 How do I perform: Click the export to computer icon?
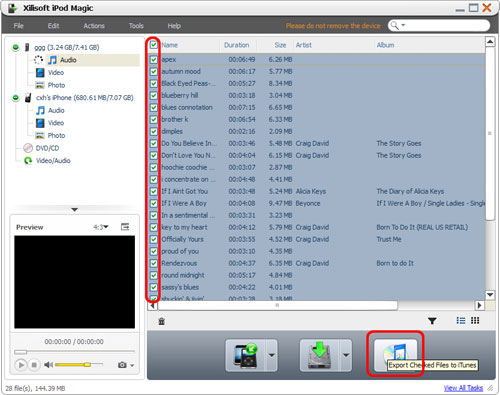[320, 355]
